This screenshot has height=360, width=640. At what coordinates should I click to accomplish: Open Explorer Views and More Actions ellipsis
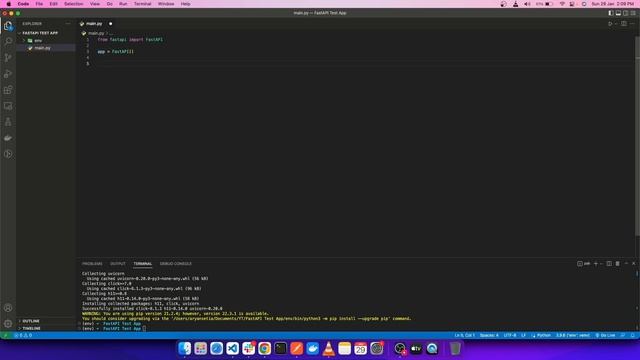[68, 24]
